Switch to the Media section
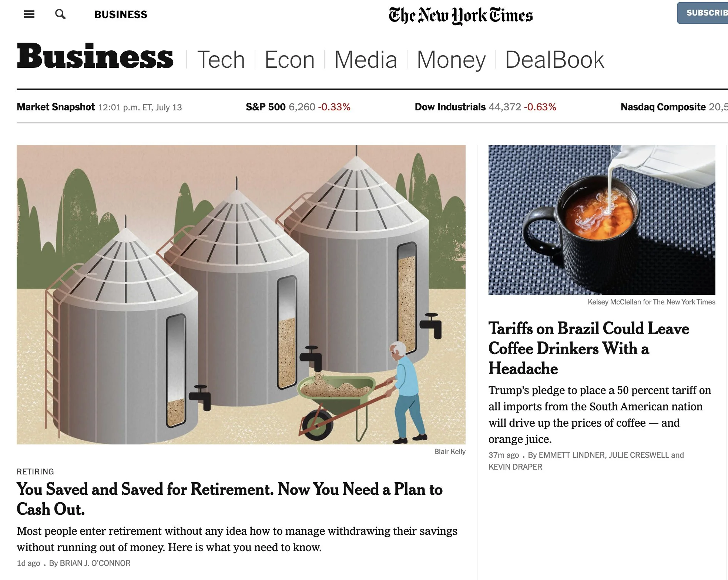Screen dimensions: 728x580 [366, 60]
